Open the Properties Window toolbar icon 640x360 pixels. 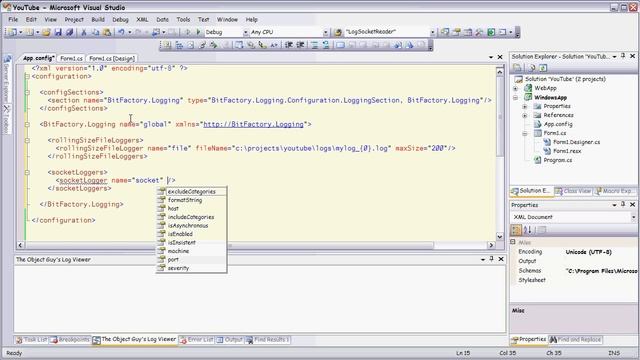456,32
